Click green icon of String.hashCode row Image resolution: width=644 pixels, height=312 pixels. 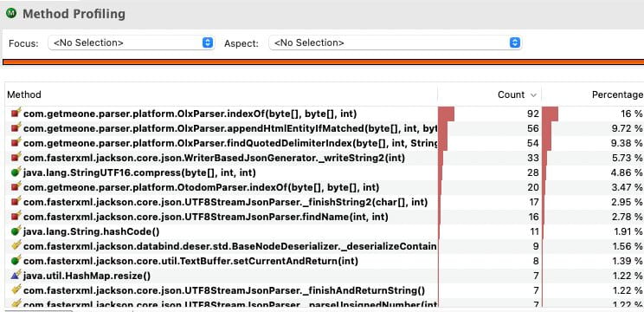tap(16, 231)
